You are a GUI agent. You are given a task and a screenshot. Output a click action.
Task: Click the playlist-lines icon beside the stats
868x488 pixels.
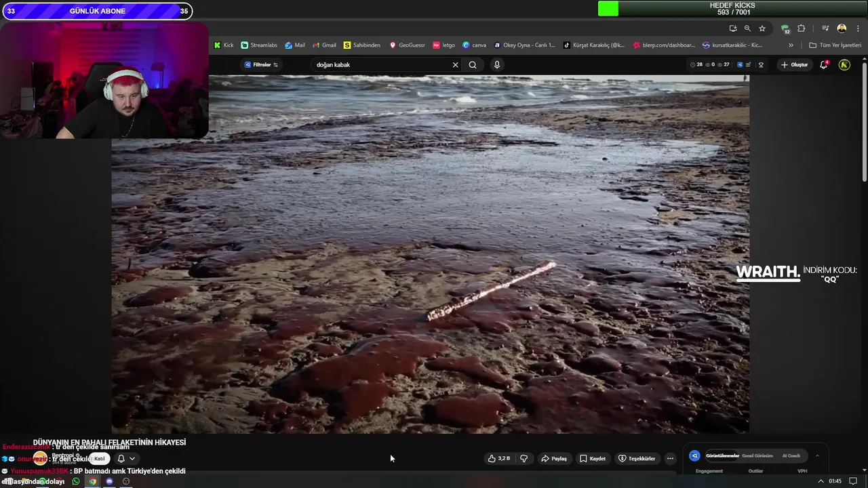(x=748, y=64)
